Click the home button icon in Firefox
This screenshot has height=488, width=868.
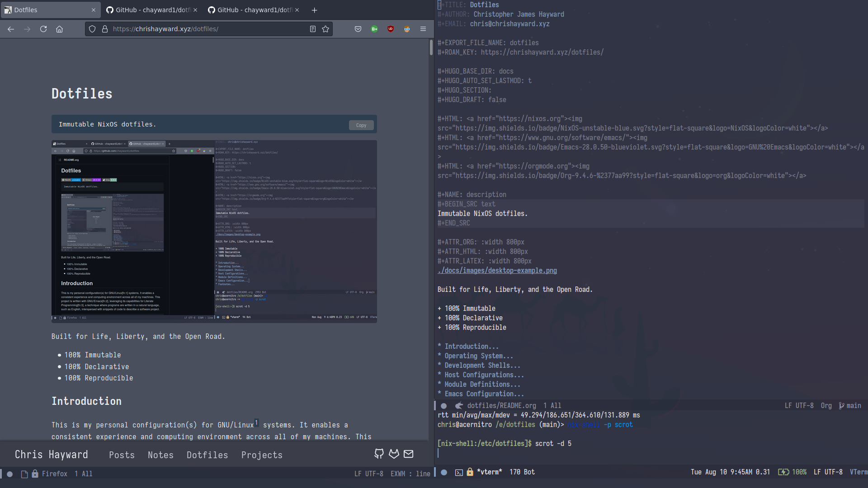(x=59, y=28)
